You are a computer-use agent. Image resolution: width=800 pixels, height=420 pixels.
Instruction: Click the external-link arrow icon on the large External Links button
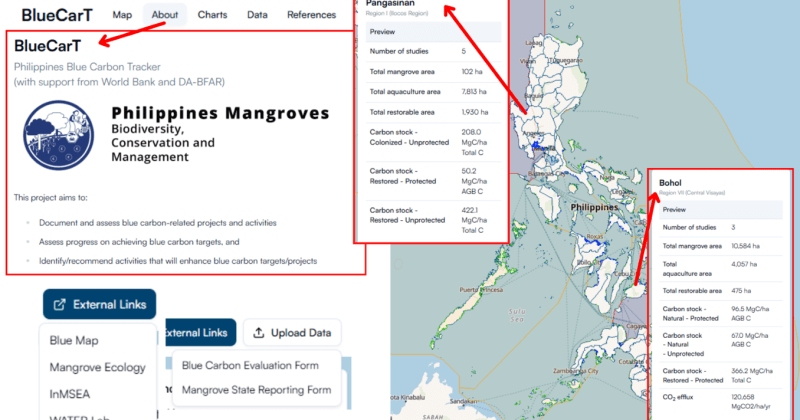[x=60, y=304]
